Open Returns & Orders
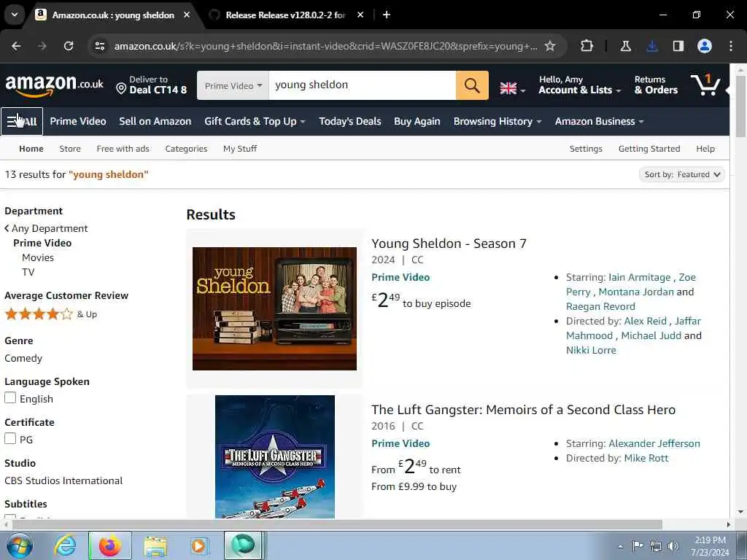Image resolution: width=747 pixels, height=560 pixels. pos(656,85)
